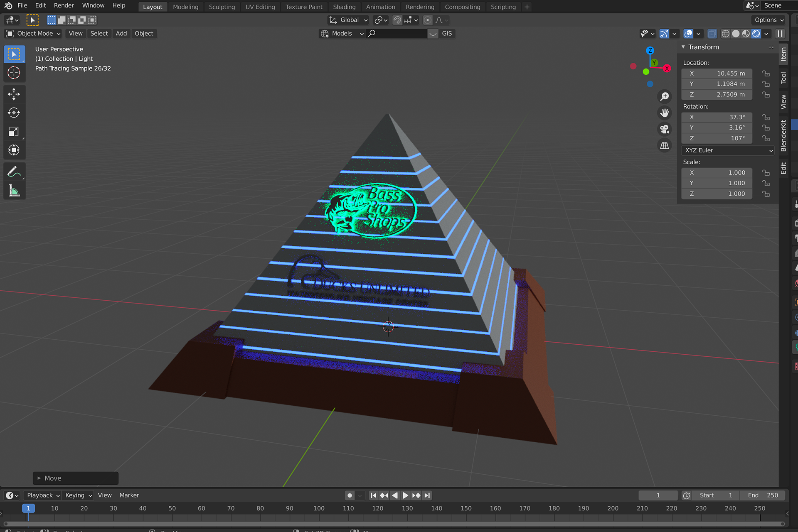Toggle viewport overlays
This screenshot has height=532, width=798.
point(688,34)
